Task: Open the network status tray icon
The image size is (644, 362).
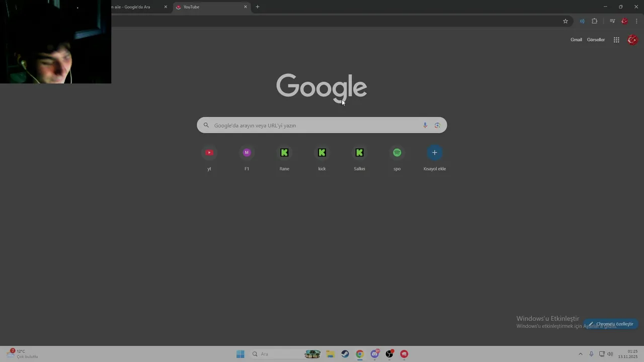Action: click(x=602, y=354)
